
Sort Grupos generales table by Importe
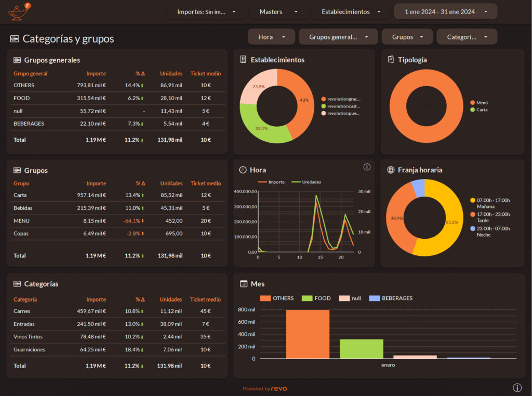click(96, 74)
